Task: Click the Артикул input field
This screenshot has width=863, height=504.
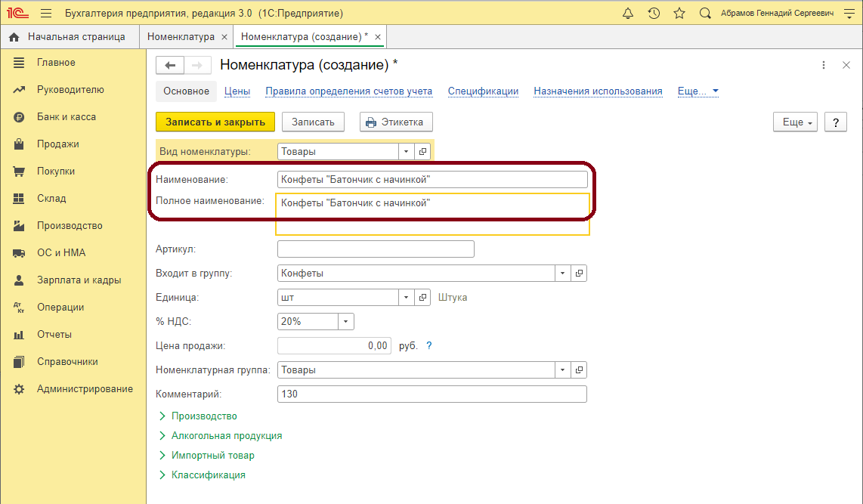Action: tap(376, 249)
